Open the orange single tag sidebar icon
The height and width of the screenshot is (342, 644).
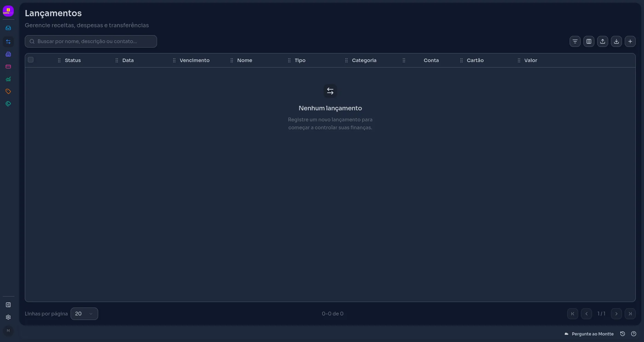click(8, 91)
